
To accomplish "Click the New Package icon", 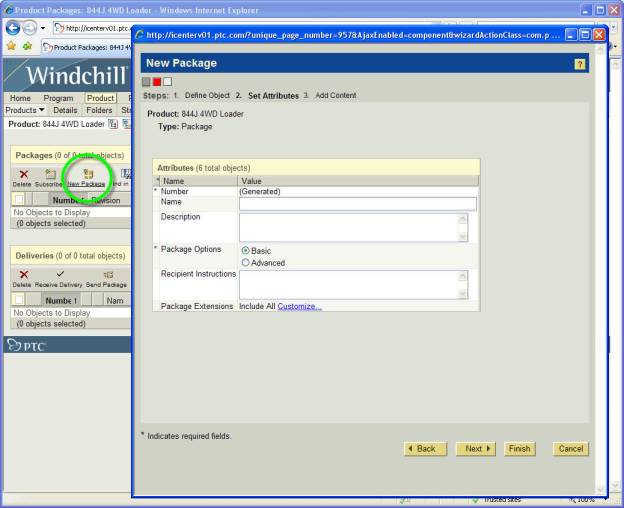I will [x=88, y=174].
